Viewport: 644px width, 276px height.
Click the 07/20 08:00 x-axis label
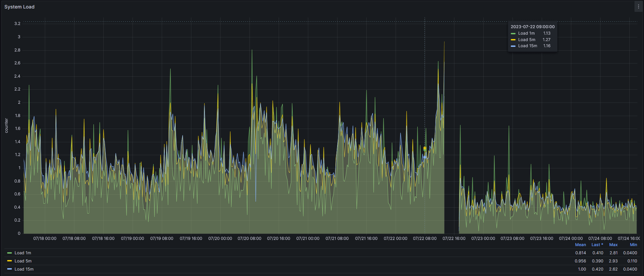[x=249, y=239]
